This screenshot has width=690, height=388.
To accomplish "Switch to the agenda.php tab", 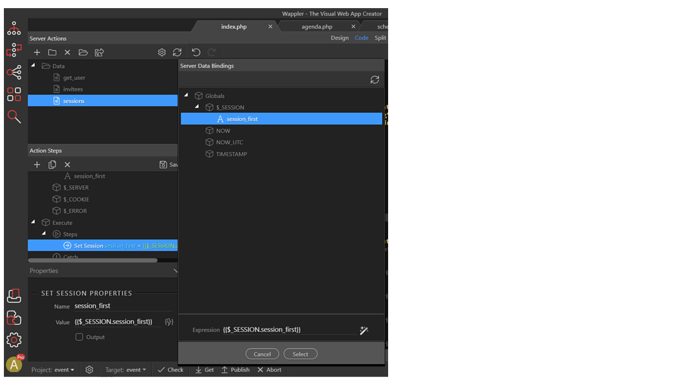I will click(317, 27).
